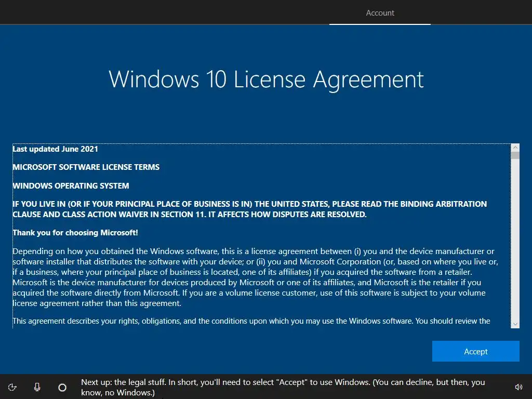Screen dimensions: 532x399
Task: Click the Cortana circle icon
Action: click(62, 387)
